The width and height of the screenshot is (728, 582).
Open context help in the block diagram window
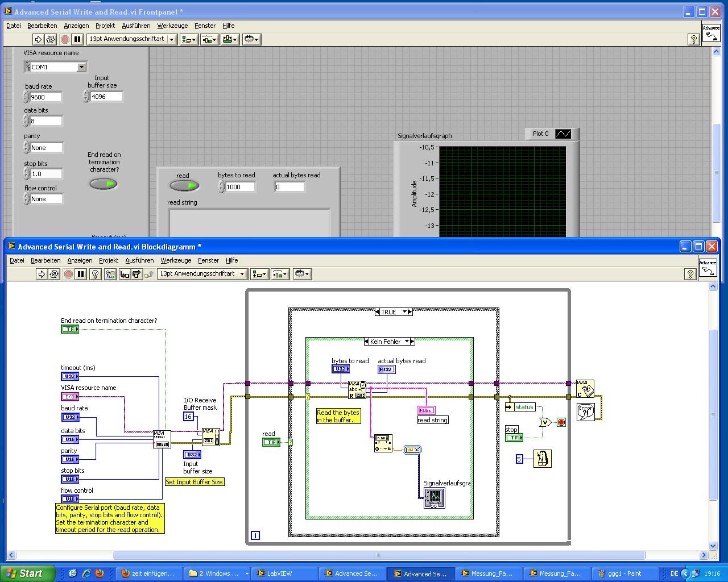(x=690, y=274)
